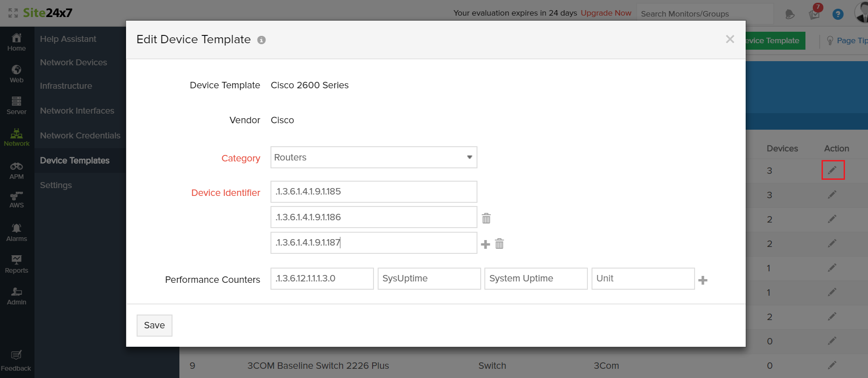This screenshot has height=378, width=868.
Task: Open Network Devices menu item
Action: (74, 63)
